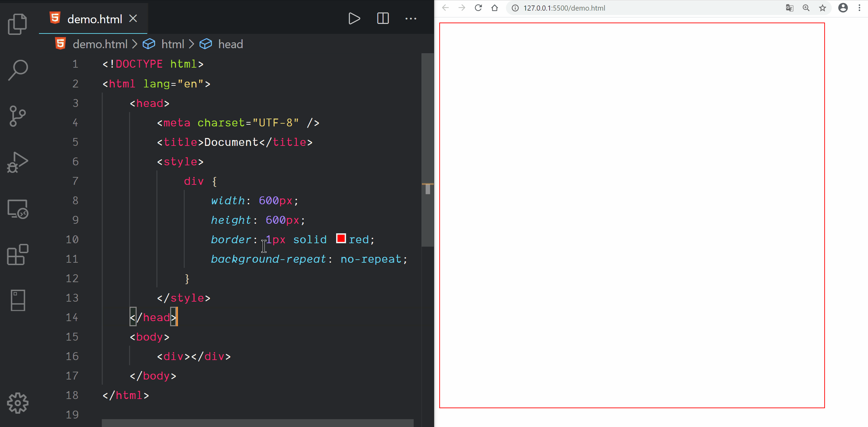Expand the head breadcrumb item
Screen dimensions: 868x427
[x=230, y=44]
